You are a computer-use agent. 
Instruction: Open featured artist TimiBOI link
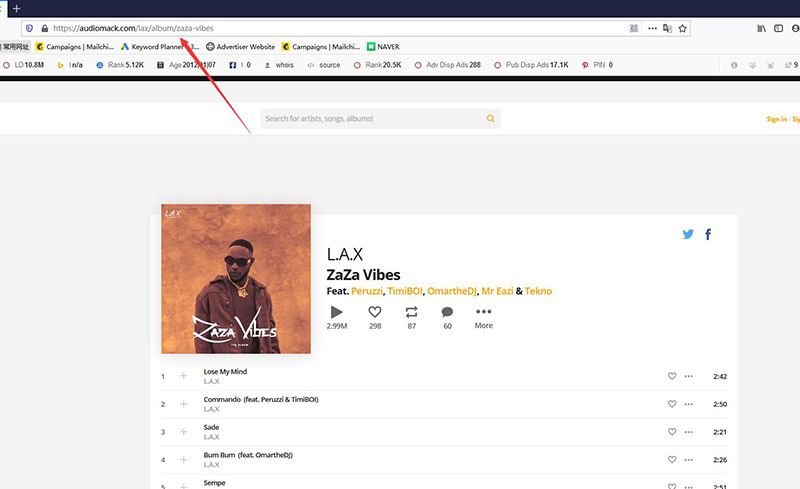coord(405,291)
